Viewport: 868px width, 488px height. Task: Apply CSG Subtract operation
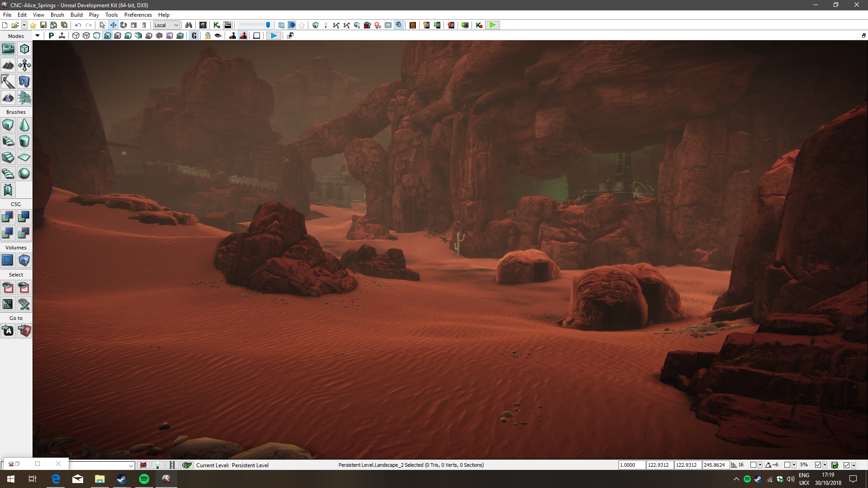tap(24, 217)
